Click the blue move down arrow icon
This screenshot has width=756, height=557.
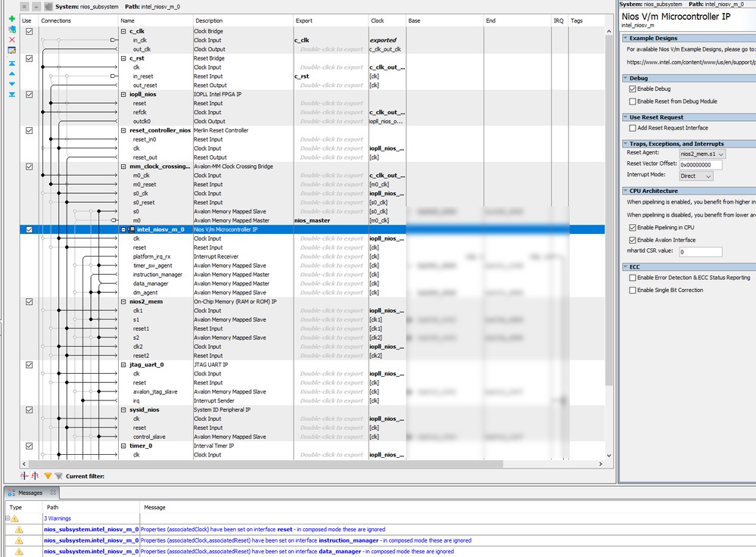coord(12,84)
